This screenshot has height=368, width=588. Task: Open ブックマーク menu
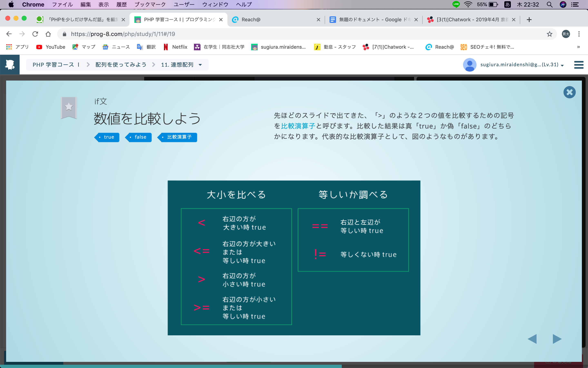[150, 4]
